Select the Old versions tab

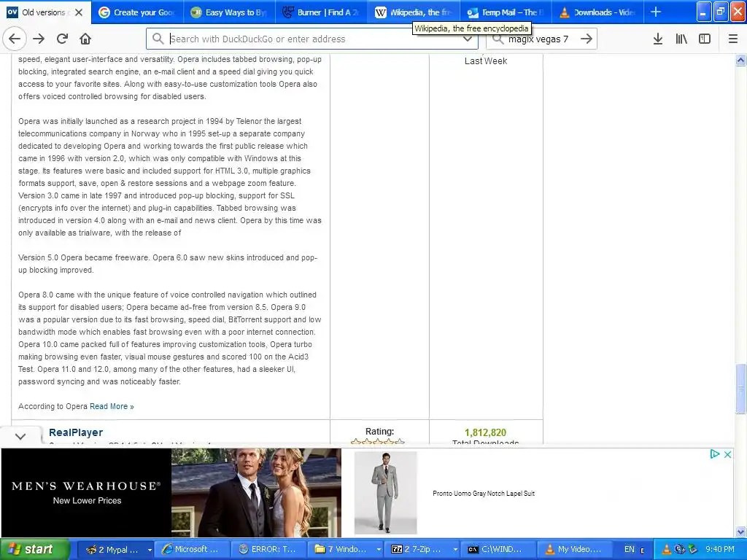pyautogui.click(x=36, y=12)
